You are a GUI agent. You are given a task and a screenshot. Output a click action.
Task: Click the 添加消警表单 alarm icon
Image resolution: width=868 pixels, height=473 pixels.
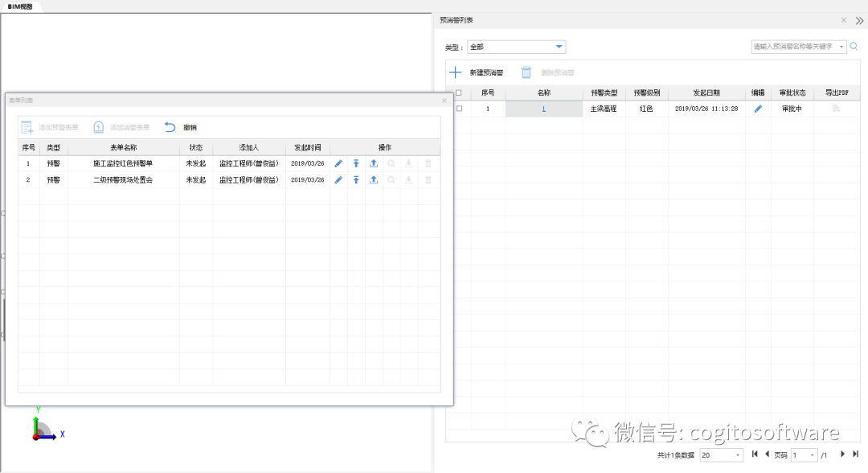pyautogui.click(x=99, y=127)
